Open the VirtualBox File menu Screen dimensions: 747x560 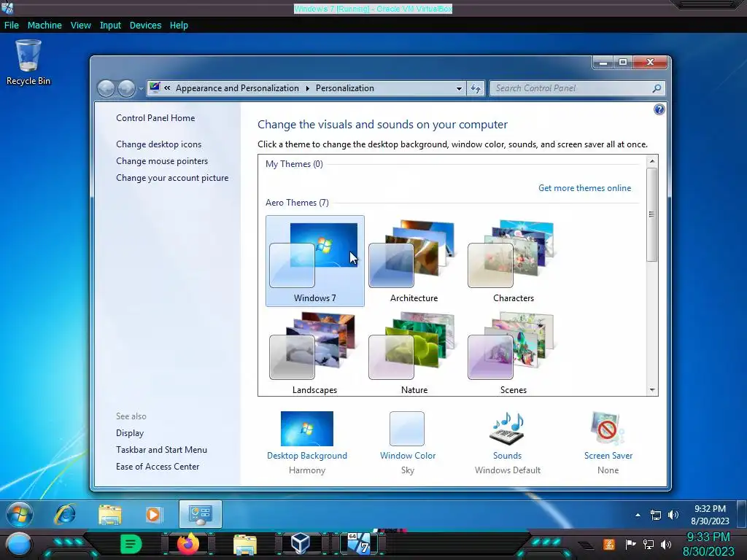point(12,26)
